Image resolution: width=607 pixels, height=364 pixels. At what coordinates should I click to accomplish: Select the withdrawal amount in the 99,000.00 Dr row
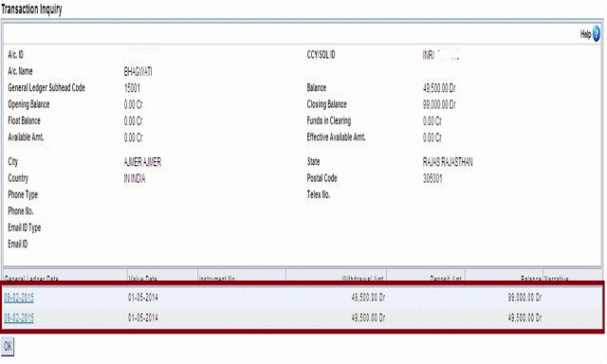click(x=368, y=298)
